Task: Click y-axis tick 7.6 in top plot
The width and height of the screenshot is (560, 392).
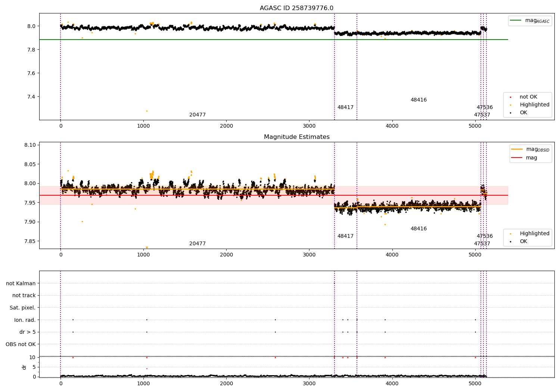Action: (31, 73)
